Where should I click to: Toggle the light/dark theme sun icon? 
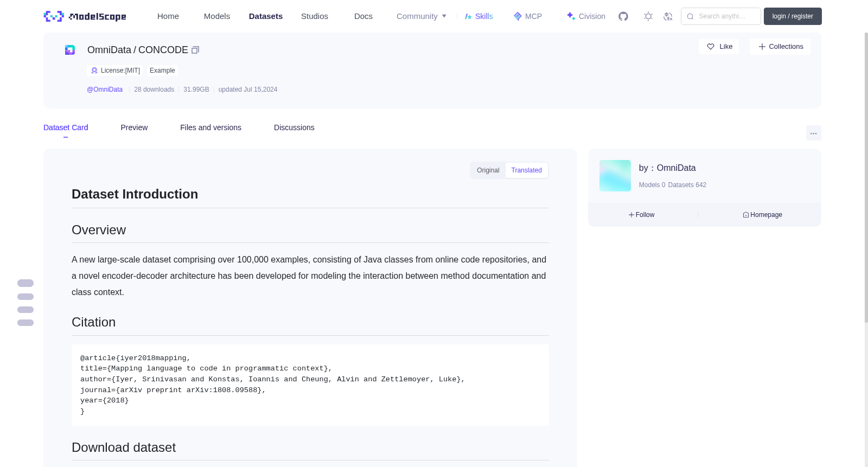click(x=648, y=16)
